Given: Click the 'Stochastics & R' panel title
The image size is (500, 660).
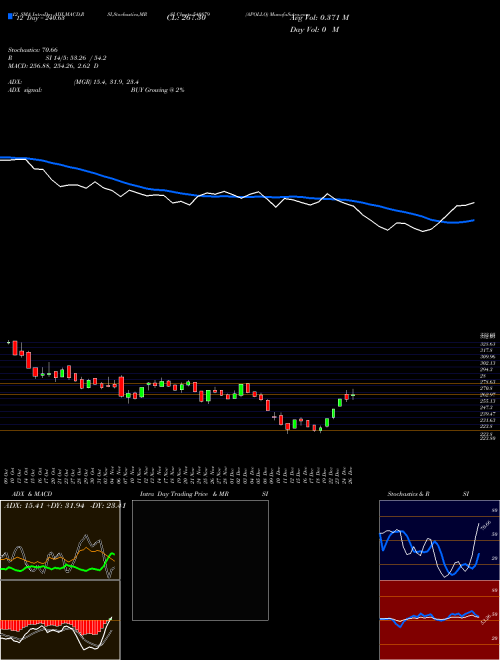Looking at the screenshot, I should (409, 494).
